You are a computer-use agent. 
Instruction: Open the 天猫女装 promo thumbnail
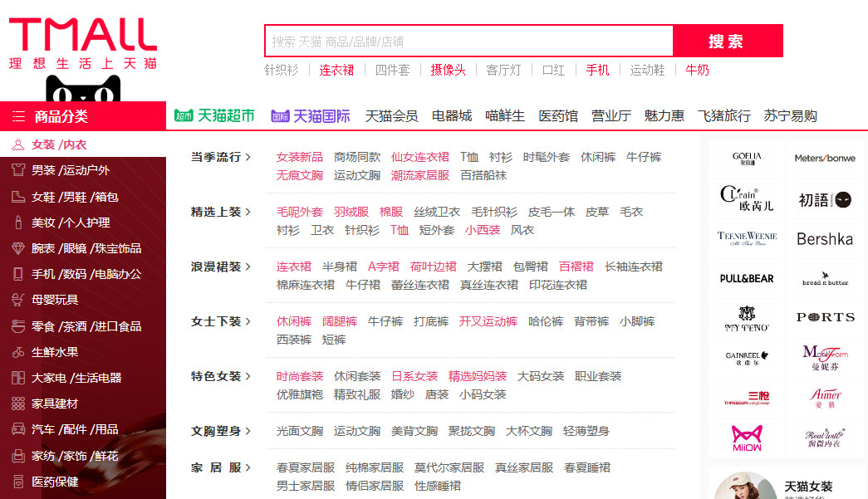[744, 485]
